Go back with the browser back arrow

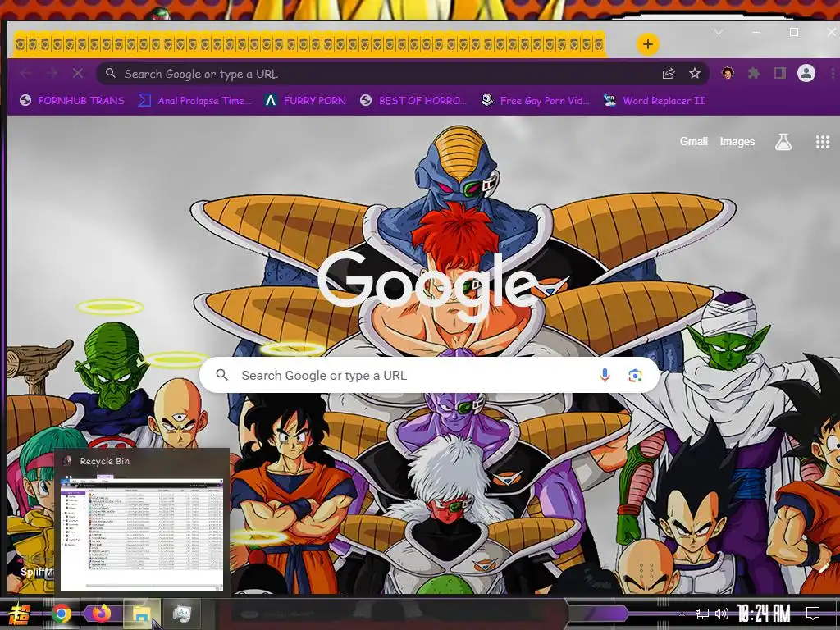[25, 73]
